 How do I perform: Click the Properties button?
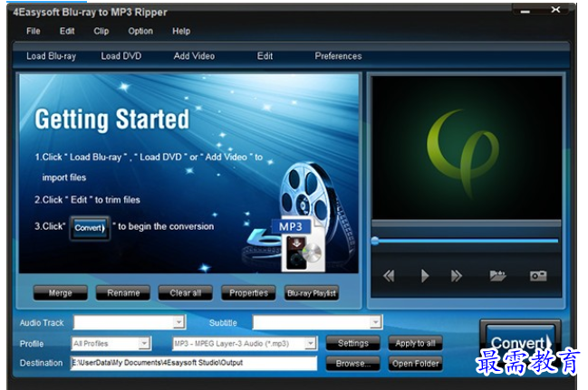pos(248,293)
